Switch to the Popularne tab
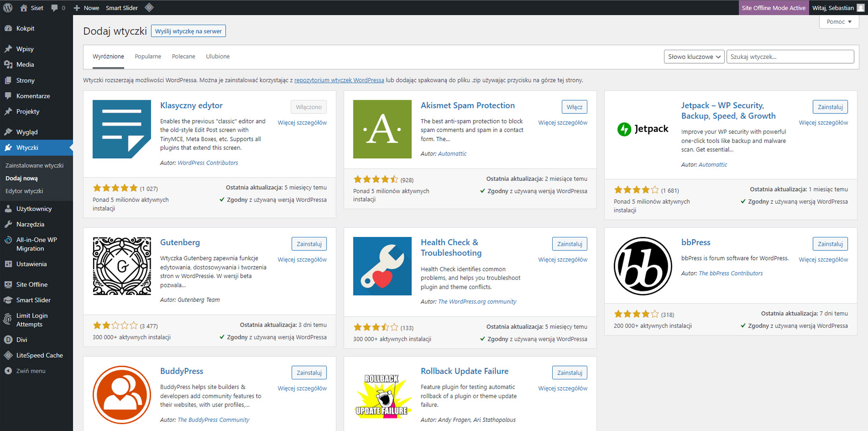This screenshot has height=431, width=868. coord(148,56)
